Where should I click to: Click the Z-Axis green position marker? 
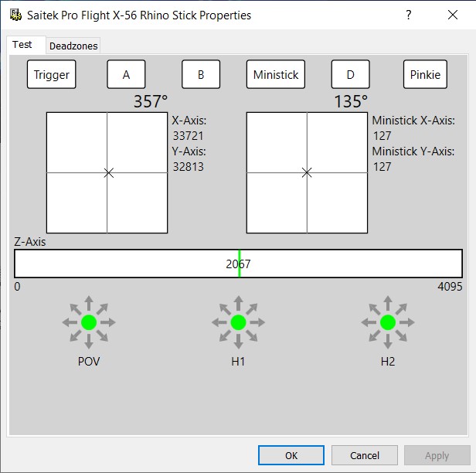pyautogui.click(x=240, y=264)
